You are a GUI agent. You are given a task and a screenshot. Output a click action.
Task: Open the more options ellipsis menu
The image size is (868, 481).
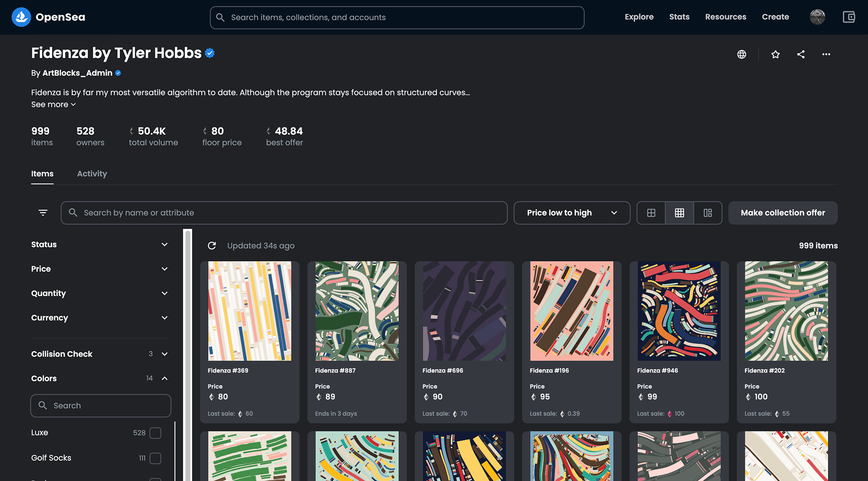[x=826, y=54]
